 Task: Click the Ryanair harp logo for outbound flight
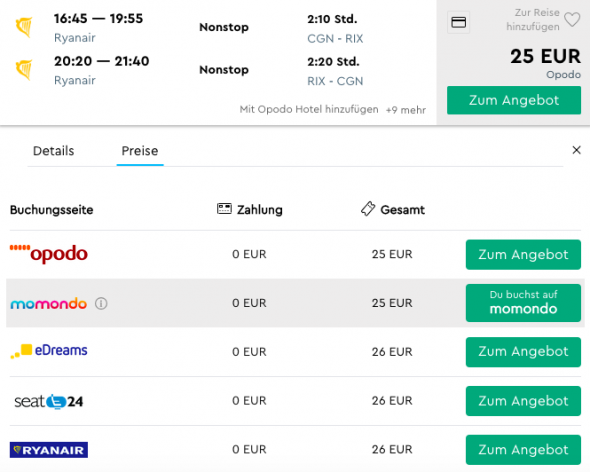point(24,27)
